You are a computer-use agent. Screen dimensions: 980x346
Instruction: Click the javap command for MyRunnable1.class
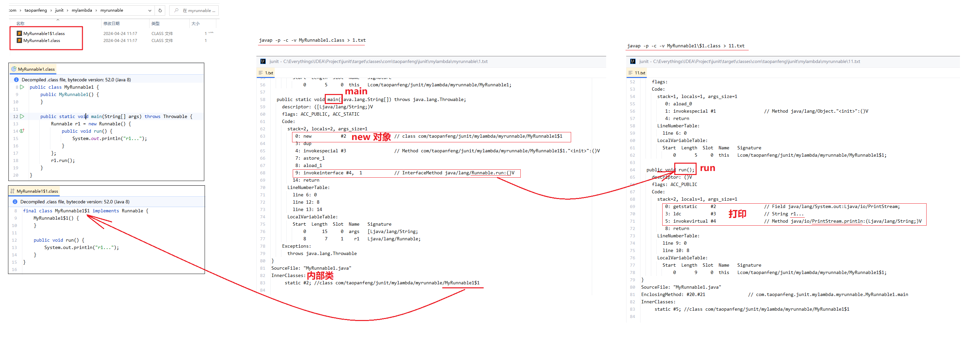[312, 40]
